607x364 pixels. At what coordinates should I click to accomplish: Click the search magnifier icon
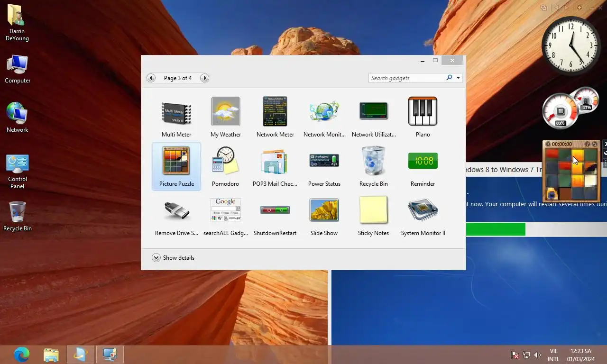tap(449, 78)
